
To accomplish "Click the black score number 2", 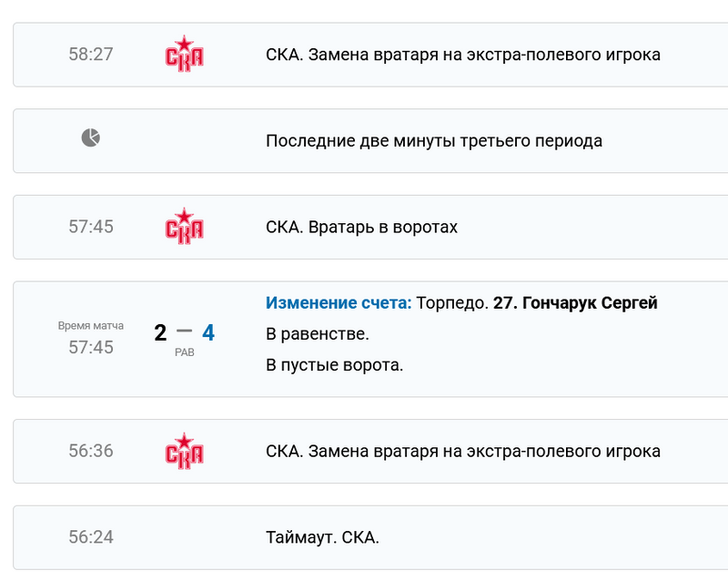I will click(x=160, y=332).
